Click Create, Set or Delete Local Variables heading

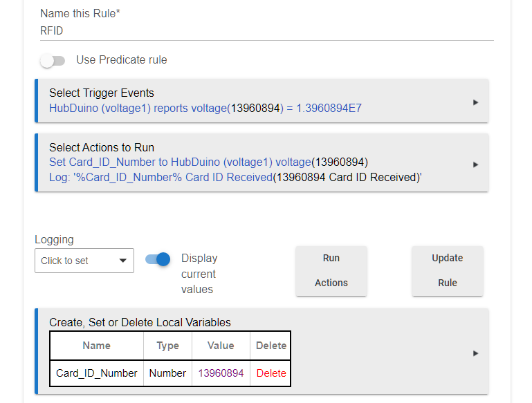(x=140, y=322)
